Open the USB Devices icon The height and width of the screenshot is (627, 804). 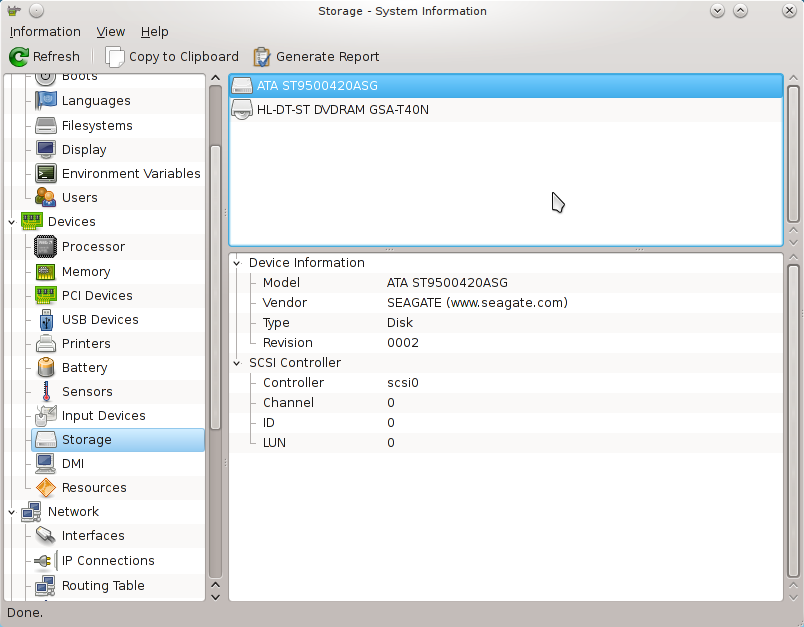tap(46, 320)
